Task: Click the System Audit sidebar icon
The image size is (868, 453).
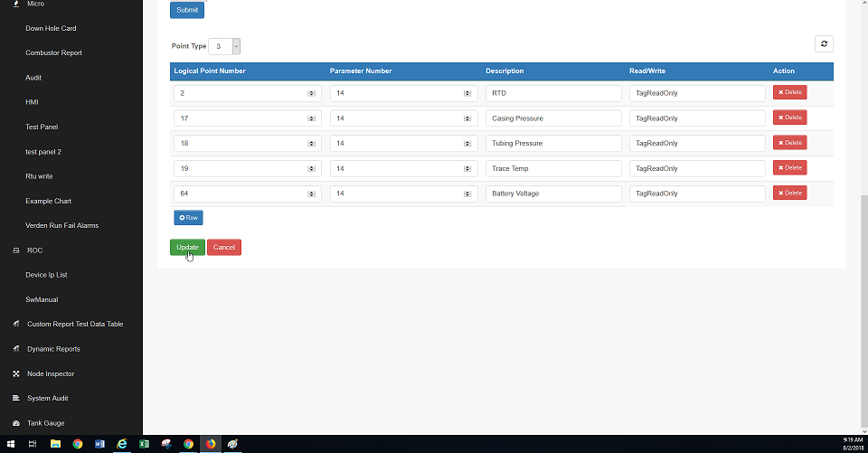Action: pos(16,398)
